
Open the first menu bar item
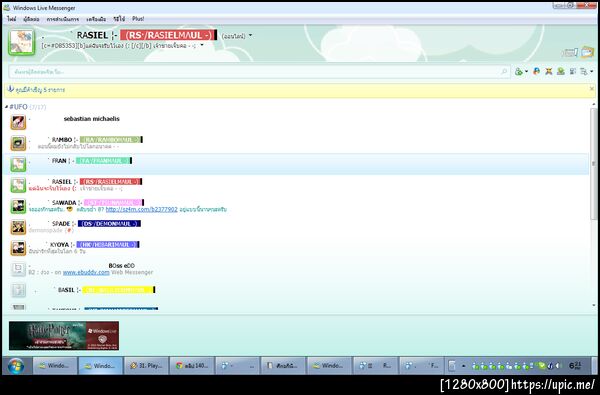[11, 19]
